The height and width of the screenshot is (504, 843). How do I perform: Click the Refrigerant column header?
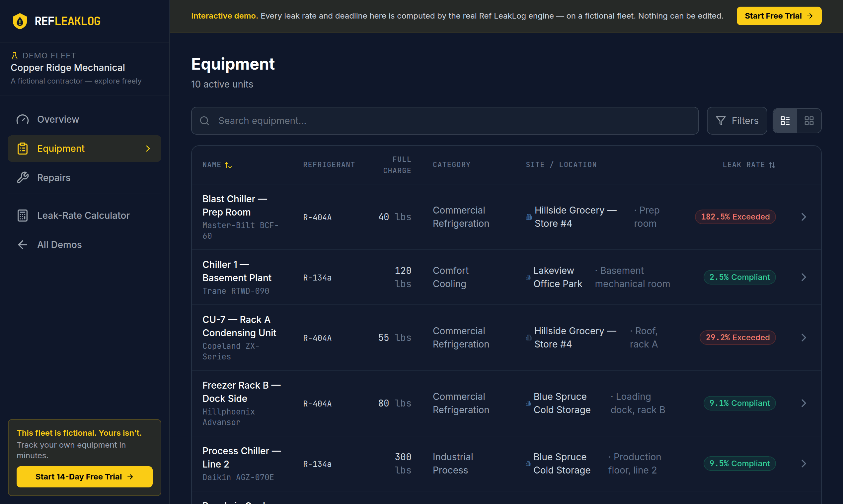click(x=329, y=165)
